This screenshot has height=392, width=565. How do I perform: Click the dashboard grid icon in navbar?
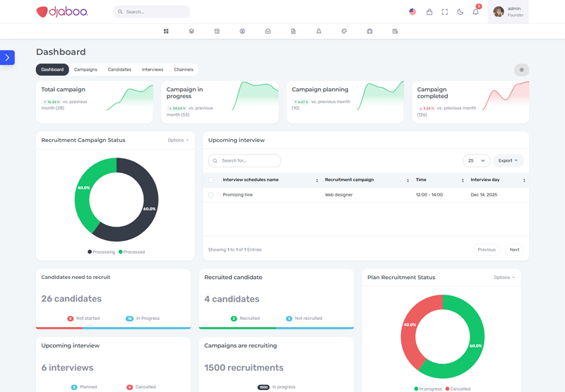pyautogui.click(x=166, y=31)
